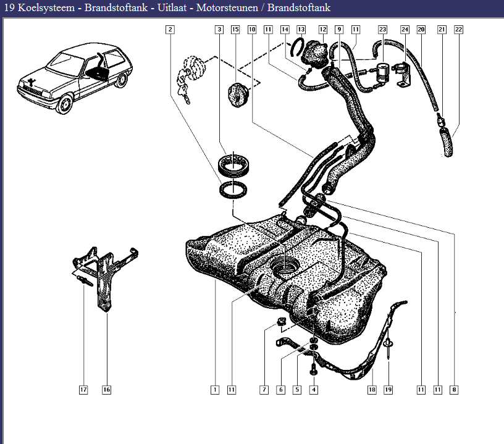Select callout number 21 label
The image size is (504, 444).
[x=442, y=30]
